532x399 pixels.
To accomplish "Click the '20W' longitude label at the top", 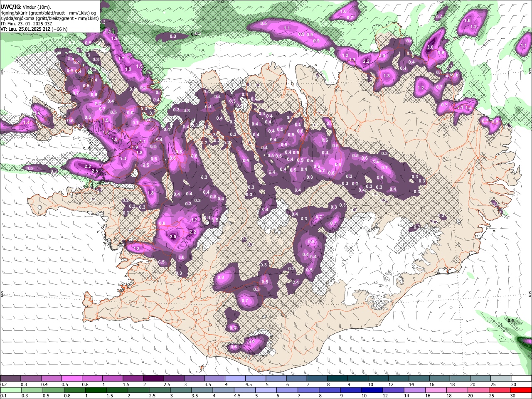I will pyautogui.click(x=221, y=2).
